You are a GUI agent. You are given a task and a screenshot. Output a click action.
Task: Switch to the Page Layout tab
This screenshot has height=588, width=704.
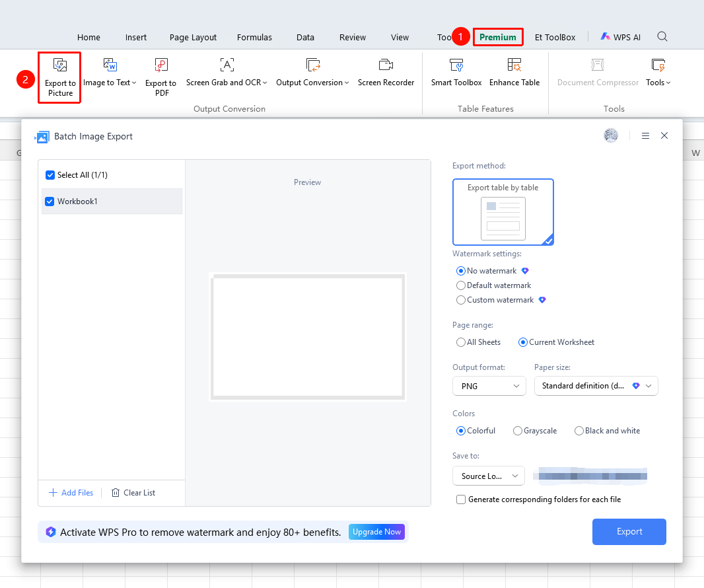point(193,37)
